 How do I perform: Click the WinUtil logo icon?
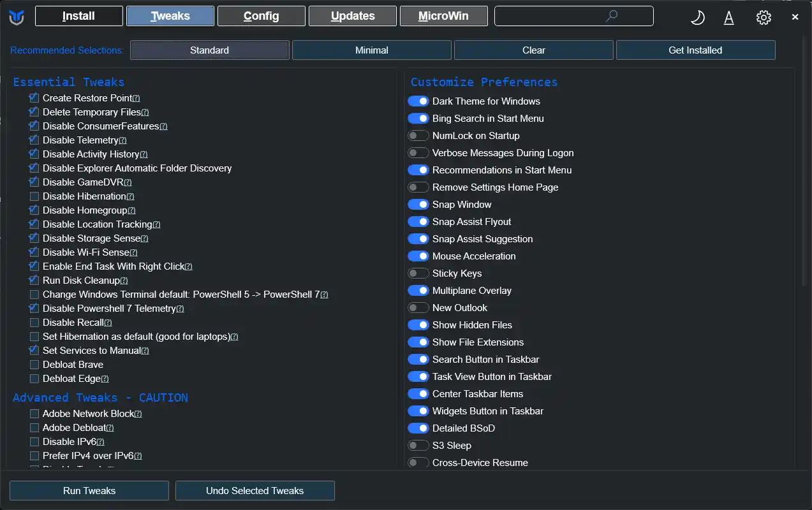point(17,18)
